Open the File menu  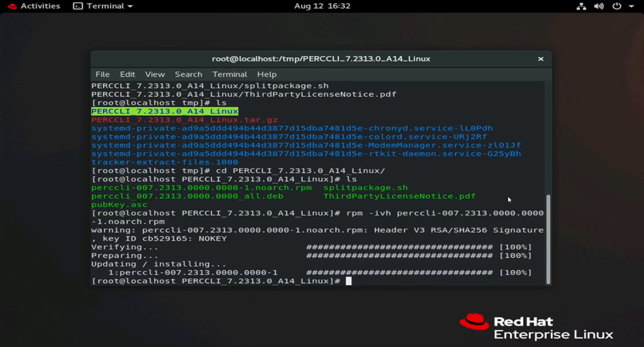[102, 75]
